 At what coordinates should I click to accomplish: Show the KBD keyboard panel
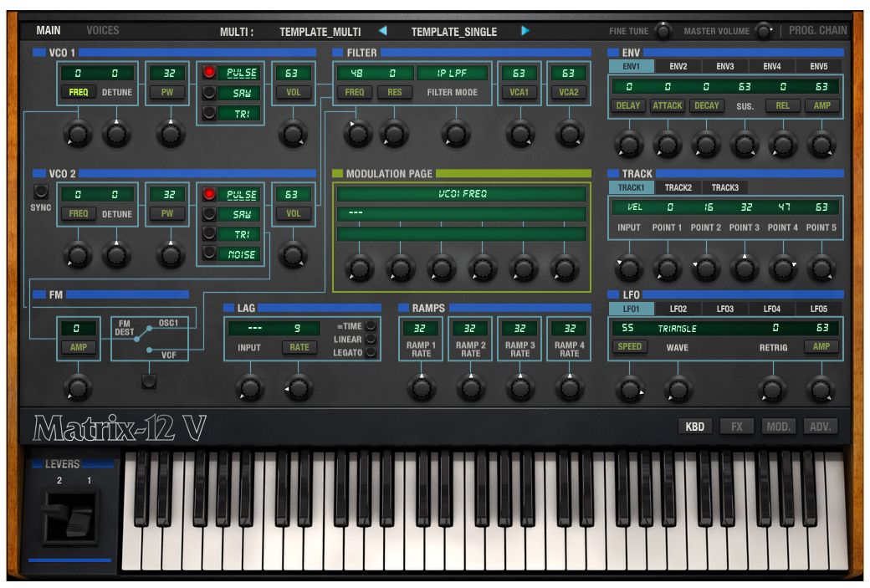click(x=694, y=427)
